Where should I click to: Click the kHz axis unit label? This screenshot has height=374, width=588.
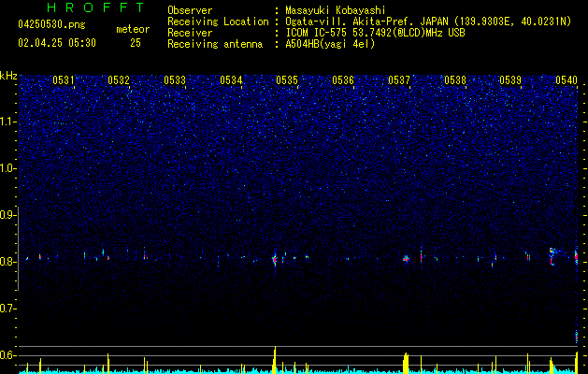(8, 76)
